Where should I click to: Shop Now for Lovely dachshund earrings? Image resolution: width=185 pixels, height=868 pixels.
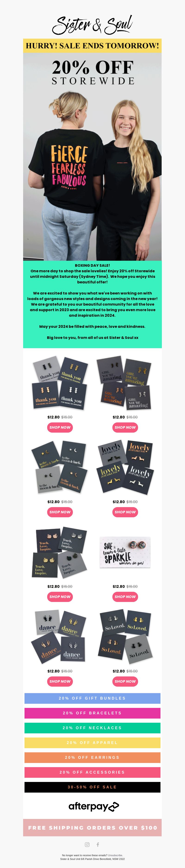[x=125, y=512]
